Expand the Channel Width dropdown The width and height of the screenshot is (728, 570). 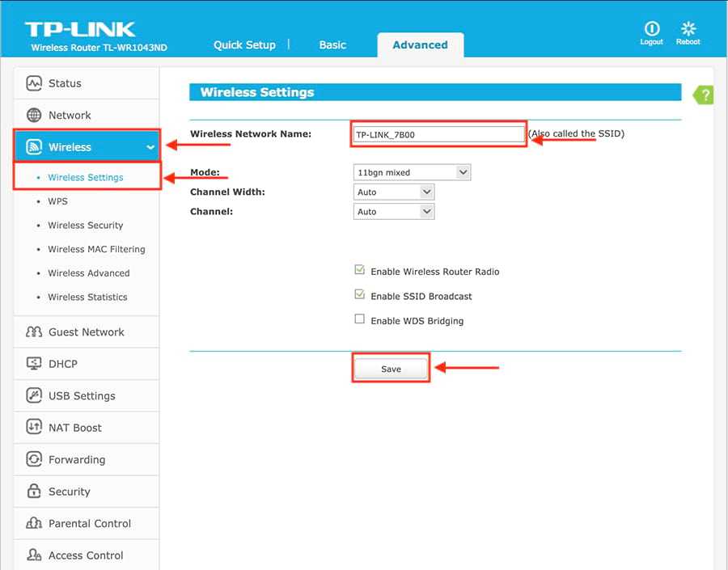394,192
